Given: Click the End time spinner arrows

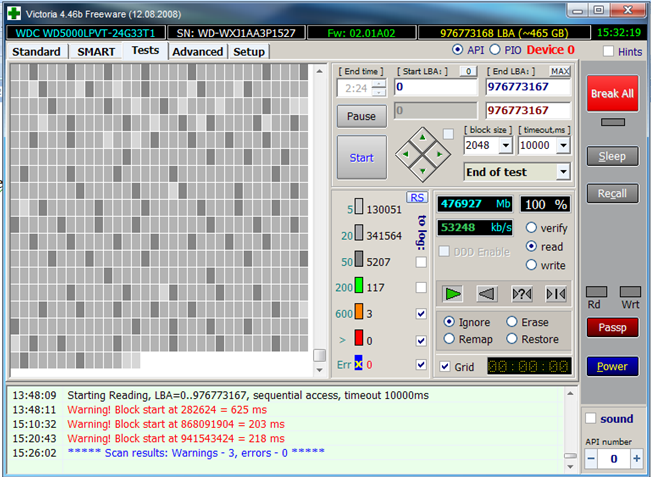Looking at the screenshot, I should pyautogui.click(x=378, y=88).
